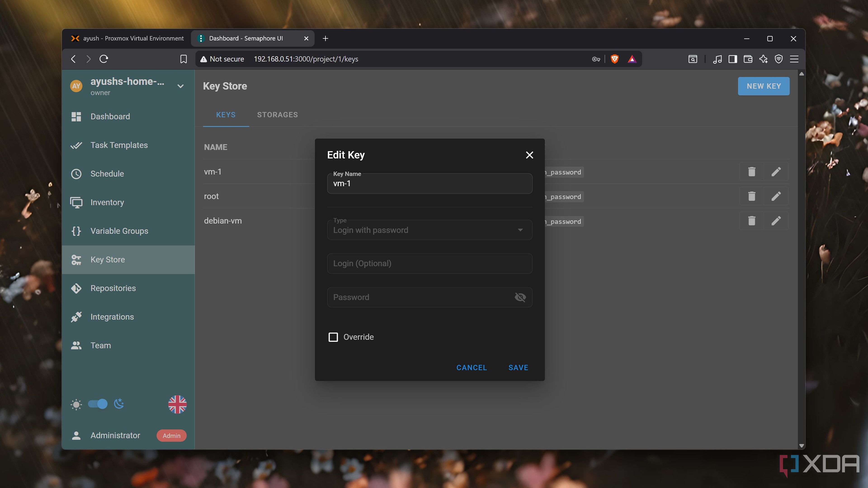Open the Integrations plug icon
868x488 pixels.
(x=76, y=317)
